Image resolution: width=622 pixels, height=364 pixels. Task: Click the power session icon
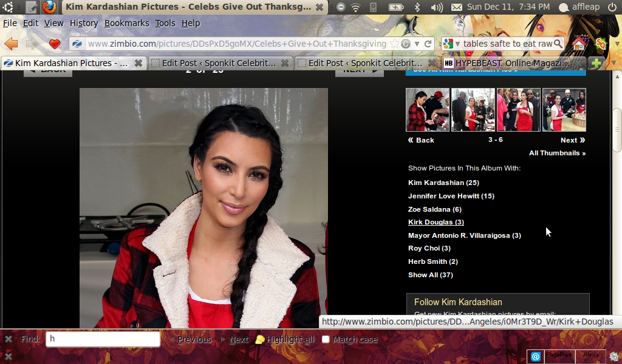click(x=612, y=7)
